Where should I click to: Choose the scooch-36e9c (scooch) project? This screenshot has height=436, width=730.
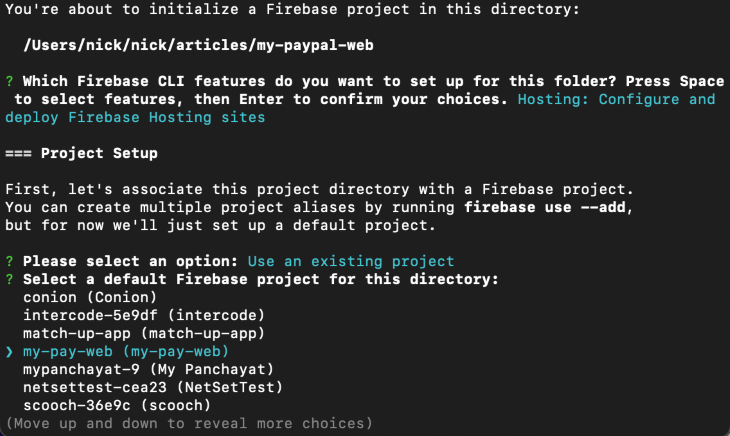pos(115,405)
